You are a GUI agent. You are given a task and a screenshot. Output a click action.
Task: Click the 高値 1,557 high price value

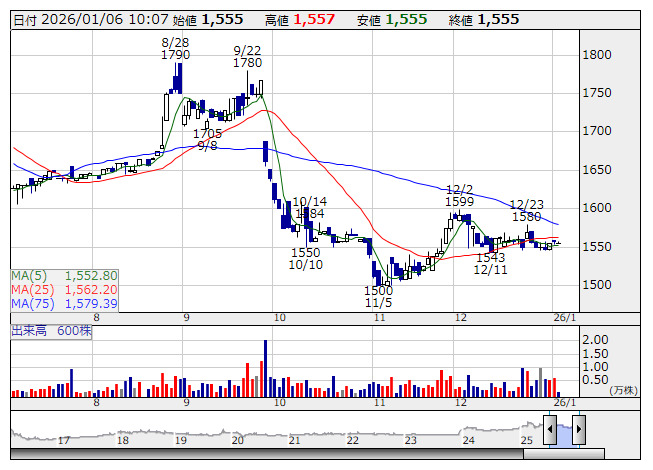click(300, 20)
